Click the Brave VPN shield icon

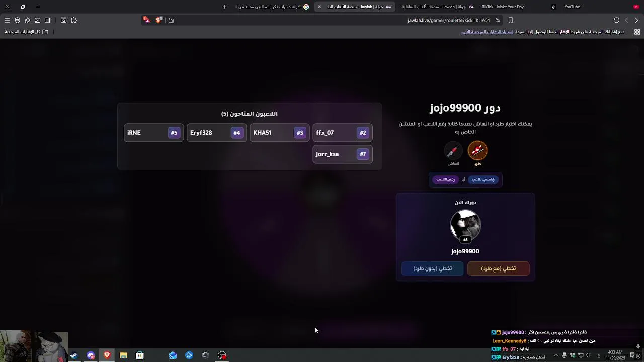(17, 20)
